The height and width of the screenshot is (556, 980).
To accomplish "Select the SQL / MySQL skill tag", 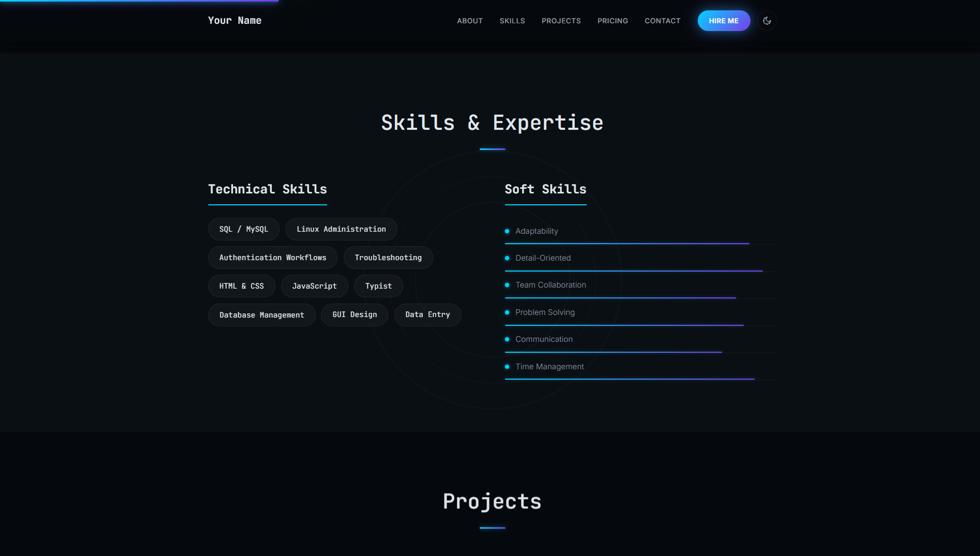I will pos(244,229).
